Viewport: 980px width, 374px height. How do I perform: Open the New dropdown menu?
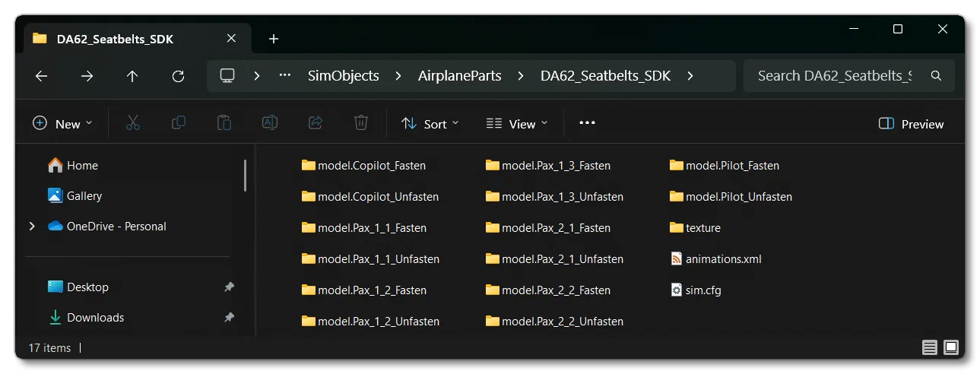pyautogui.click(x=62, y=124)
